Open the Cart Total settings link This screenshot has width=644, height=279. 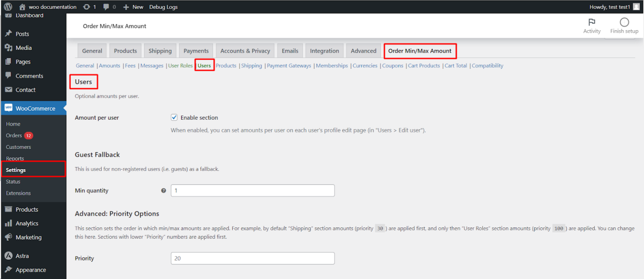pos(456,65)
